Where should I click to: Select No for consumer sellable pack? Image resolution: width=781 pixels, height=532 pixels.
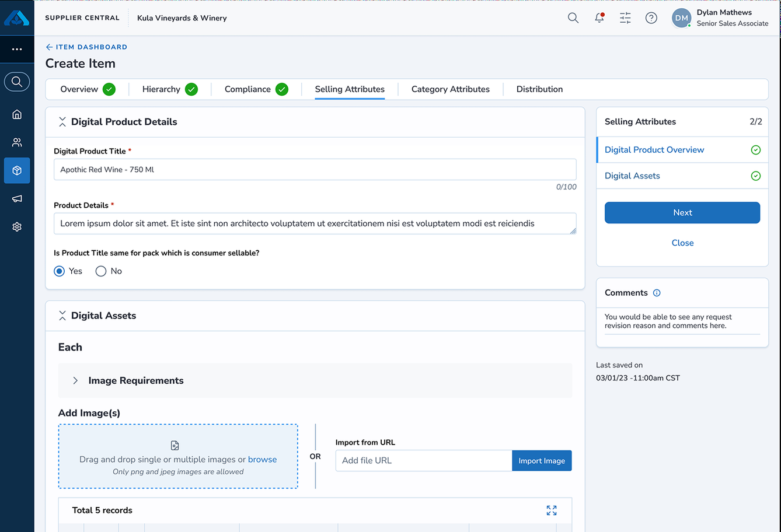click(101, 271)
